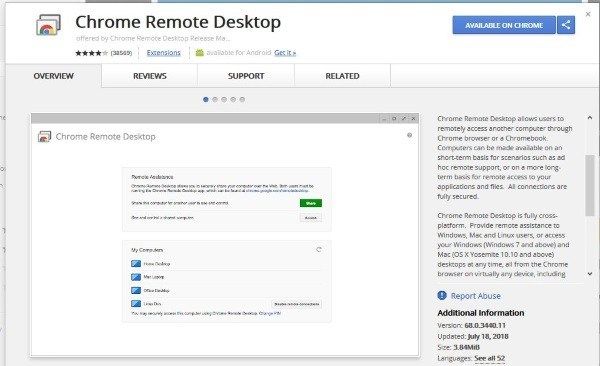
Task: Click the Linux Box computer icon
Action: [x=136, y=304]
